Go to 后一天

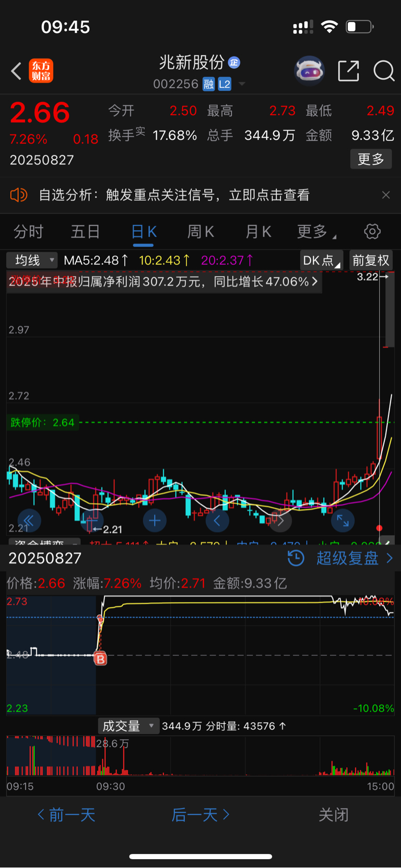(200, 815)
